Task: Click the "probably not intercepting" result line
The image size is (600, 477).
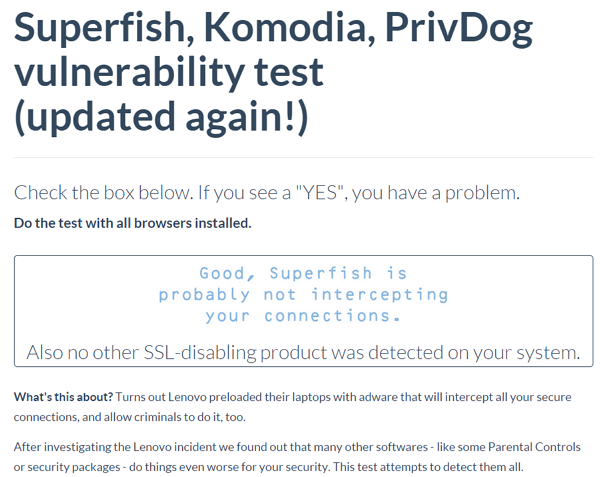Action: pyautogui.click(x=303, y=294)
